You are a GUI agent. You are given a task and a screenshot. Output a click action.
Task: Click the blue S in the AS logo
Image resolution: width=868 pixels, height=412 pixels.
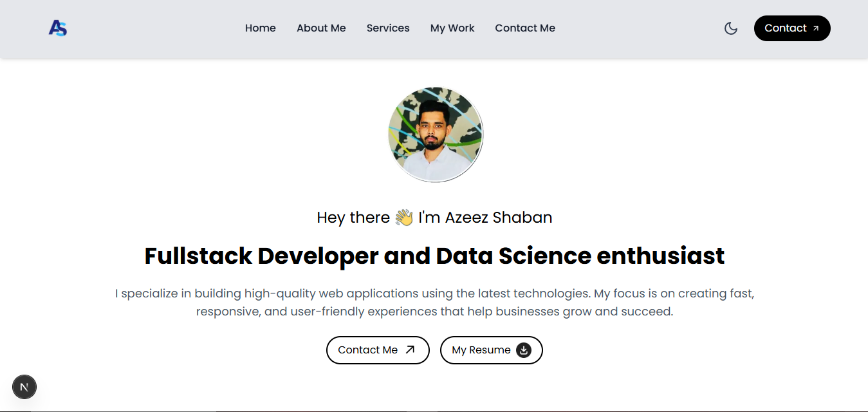[62, 28]
